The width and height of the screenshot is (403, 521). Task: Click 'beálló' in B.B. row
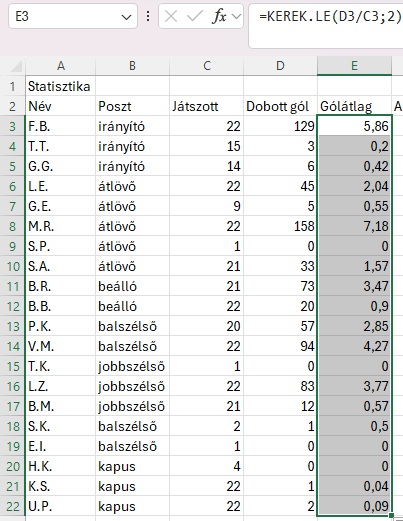[x=132, y=306]
